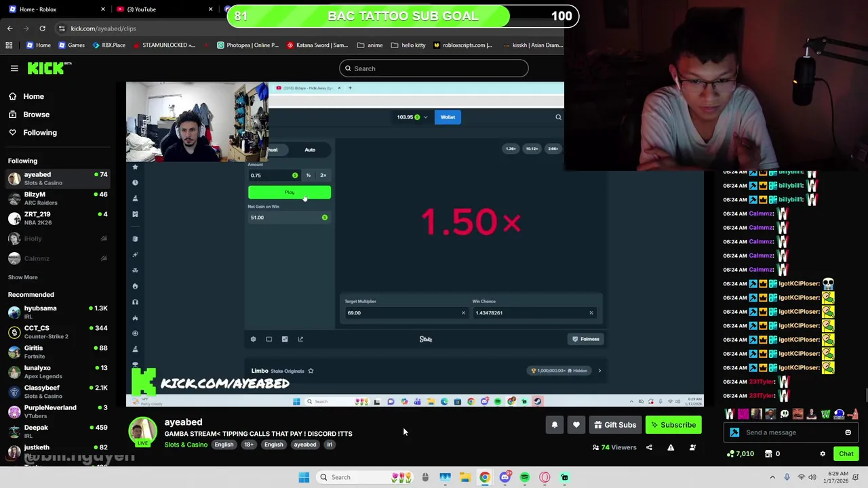Viewport: 868px width, 488px height.
Task: Send message with Chat button
Action: (x=846, y=454)
